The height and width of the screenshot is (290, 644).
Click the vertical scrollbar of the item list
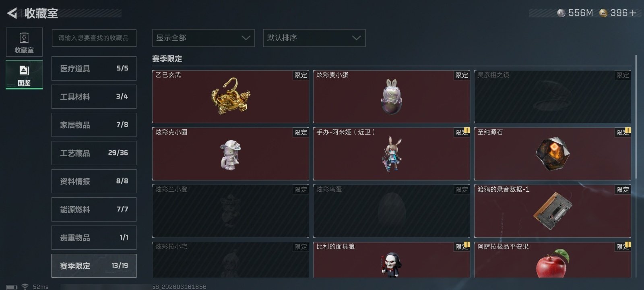(x=636, y=117)
